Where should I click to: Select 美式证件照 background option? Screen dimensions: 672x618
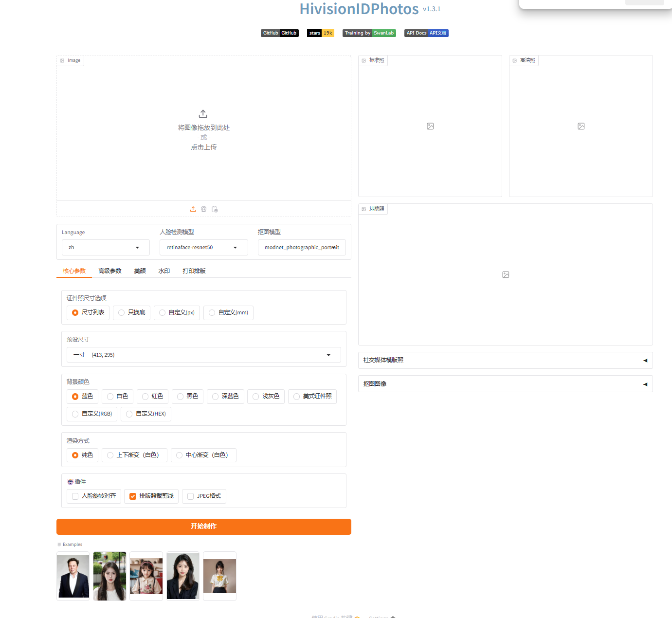point(312,397)
